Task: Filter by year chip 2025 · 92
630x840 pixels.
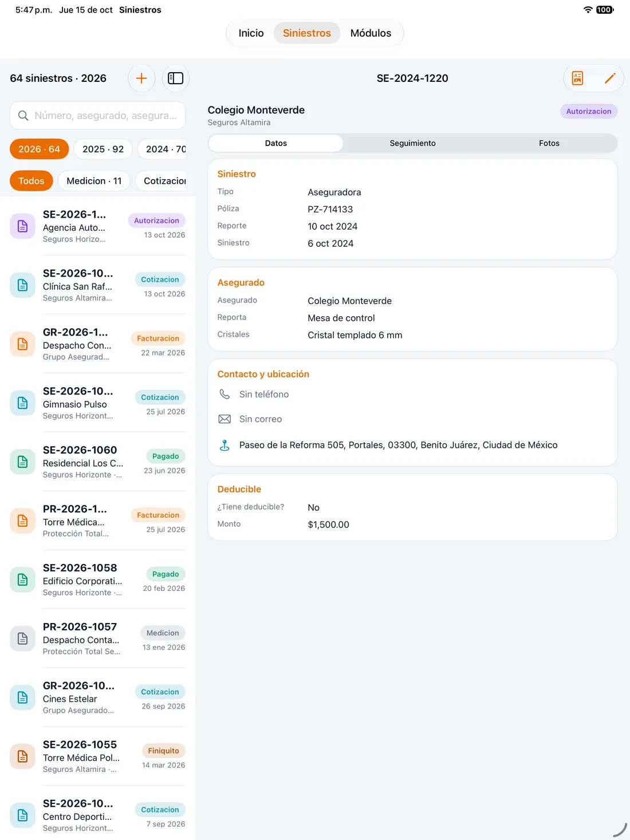Action: [x=103, y=149]
